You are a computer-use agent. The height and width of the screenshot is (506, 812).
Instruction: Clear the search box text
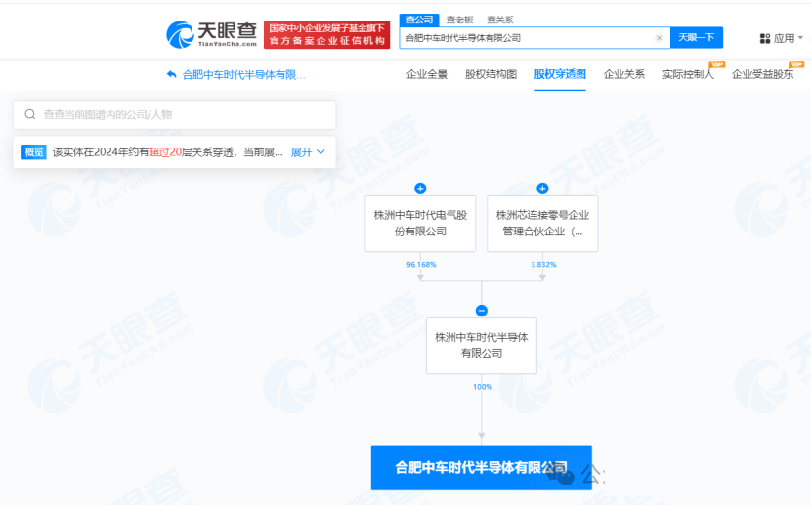coord(659,38)
